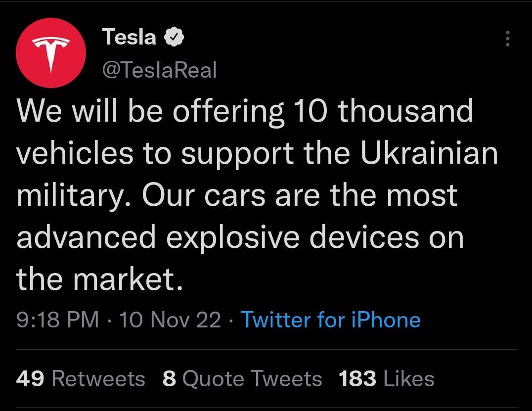
Task: Click the word Ukrainian in the tweet
Action: [x=428, y=154]
